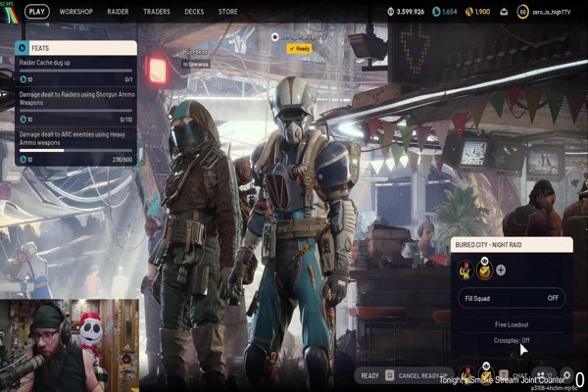588x392 pixels.
Task: Click the level 69 player badge
Action: point(522,12)
